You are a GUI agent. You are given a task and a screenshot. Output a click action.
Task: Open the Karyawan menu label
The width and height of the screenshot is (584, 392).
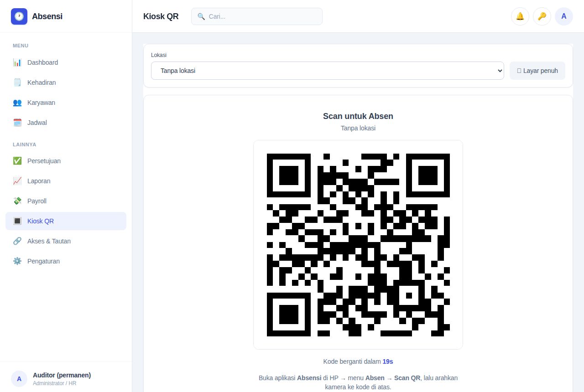pos(41,103)
